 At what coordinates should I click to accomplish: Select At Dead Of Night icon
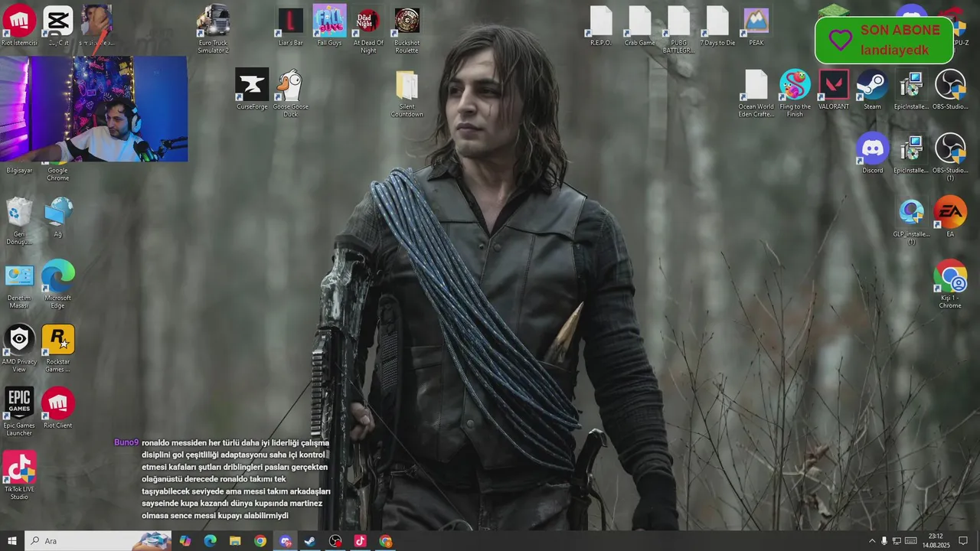pos(368,29)
